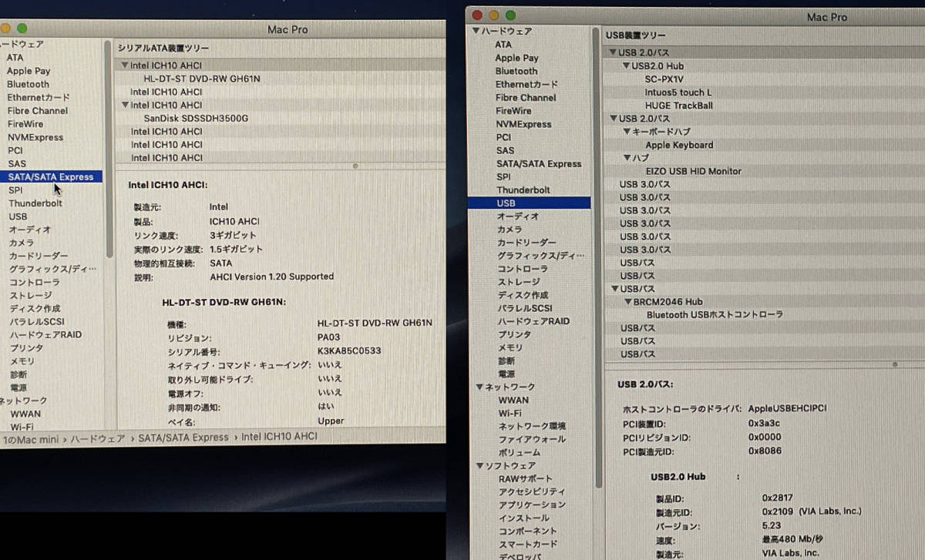Select SanDisk SDSSDH3500G in SATA tree
The height and width of the screenshot is (560, 925).
point(196,119)
